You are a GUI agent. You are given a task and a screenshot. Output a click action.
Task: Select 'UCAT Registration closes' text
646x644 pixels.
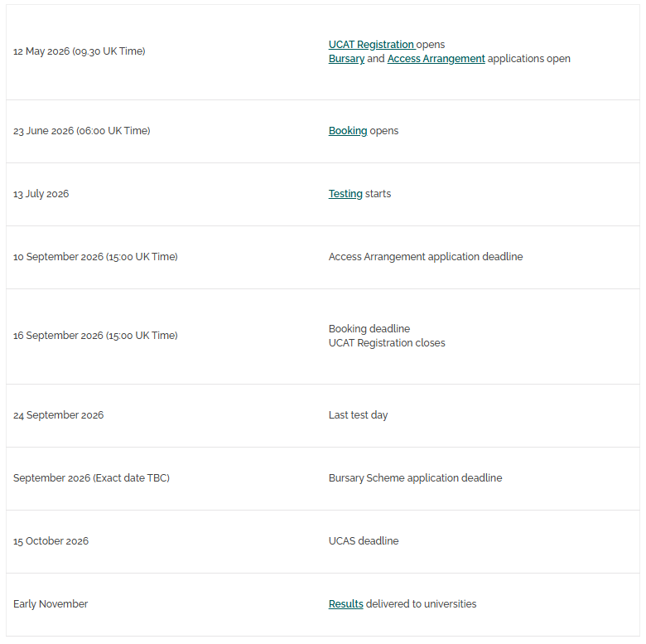pos(387,343)
